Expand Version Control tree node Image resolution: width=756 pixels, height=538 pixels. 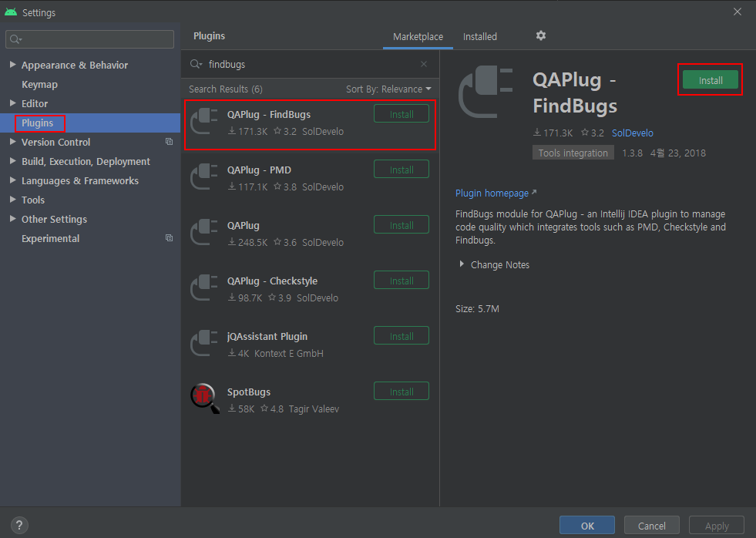13,142
